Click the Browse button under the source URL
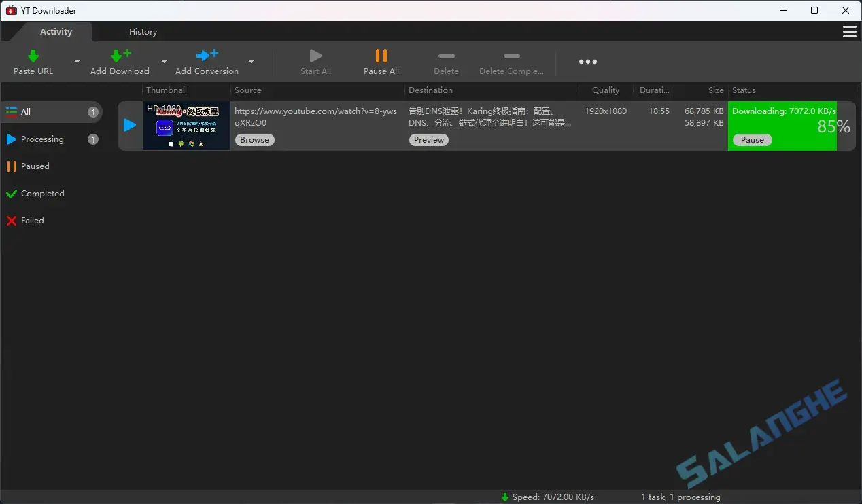The image size is (862, 504). (x=254, y=139)
